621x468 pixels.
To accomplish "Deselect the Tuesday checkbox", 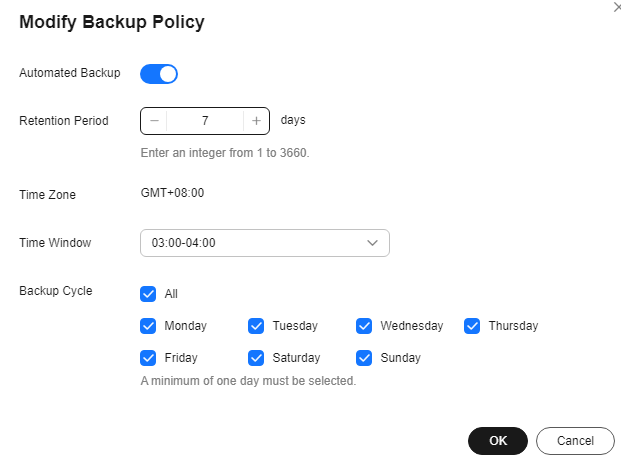I will [x=257, y=326].
